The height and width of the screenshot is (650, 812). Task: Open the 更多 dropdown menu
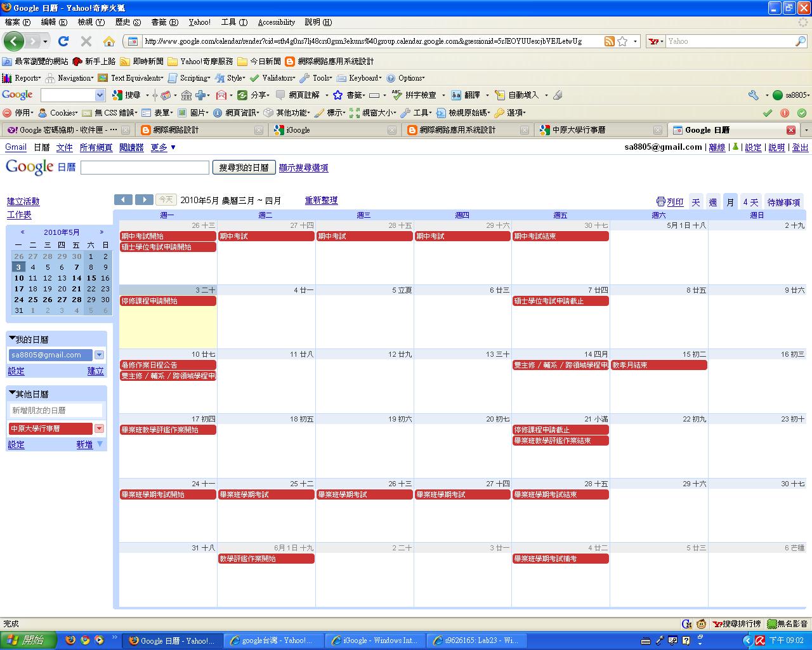[x=163, y=147]
